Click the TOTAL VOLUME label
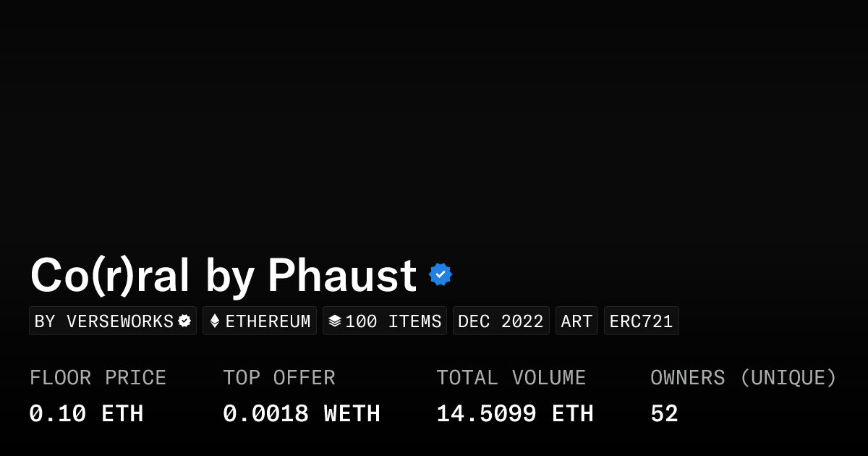The image size is (868, 456). coord(511,378)
